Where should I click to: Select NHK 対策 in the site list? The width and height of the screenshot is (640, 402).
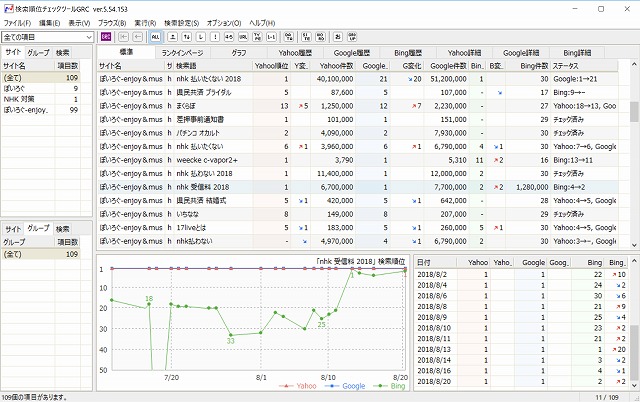pos(41,99)
